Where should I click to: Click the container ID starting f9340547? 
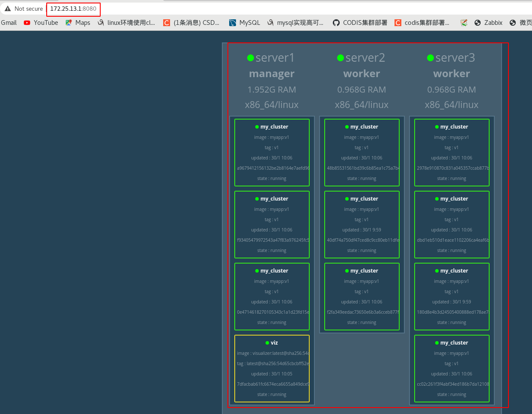pyautogui.click(x=273, y=240)
